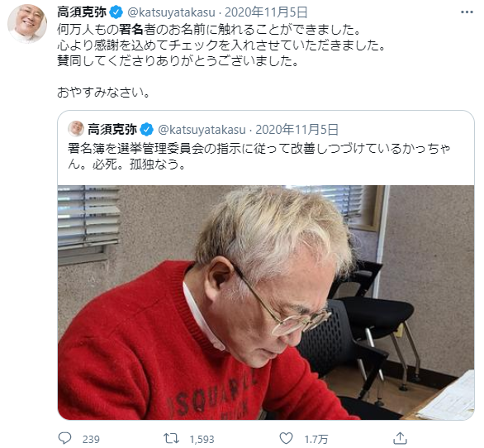Open the photo of man in red sweater
The image size is (484, 448).
point(266,303)
